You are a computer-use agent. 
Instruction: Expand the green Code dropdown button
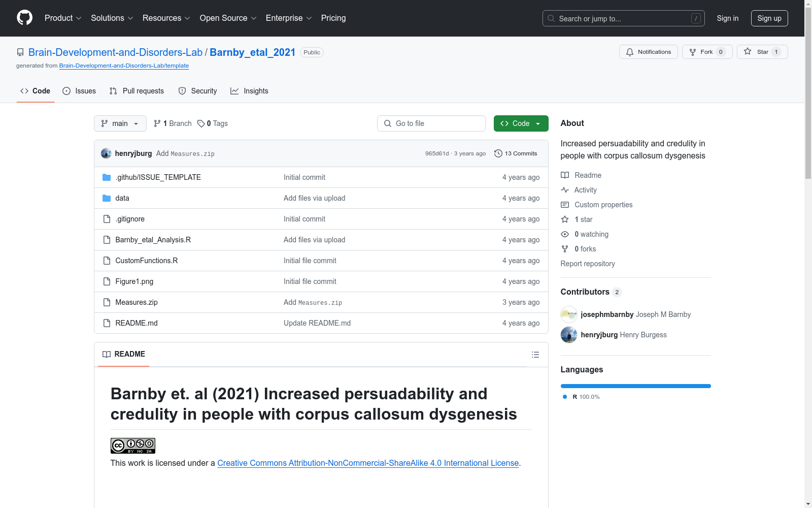[x=521, y=123]
